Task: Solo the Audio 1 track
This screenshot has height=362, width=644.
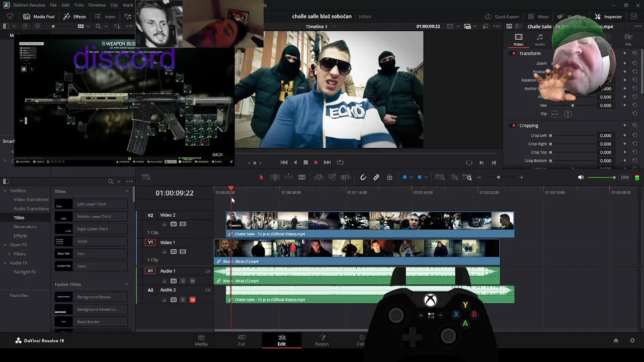Action: (x=183, y=281)
